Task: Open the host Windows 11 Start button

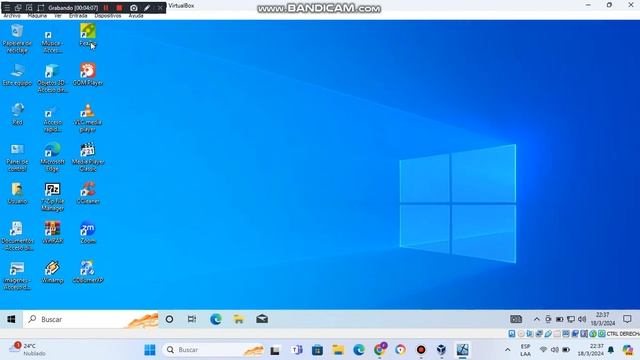Action: point(150,350)
